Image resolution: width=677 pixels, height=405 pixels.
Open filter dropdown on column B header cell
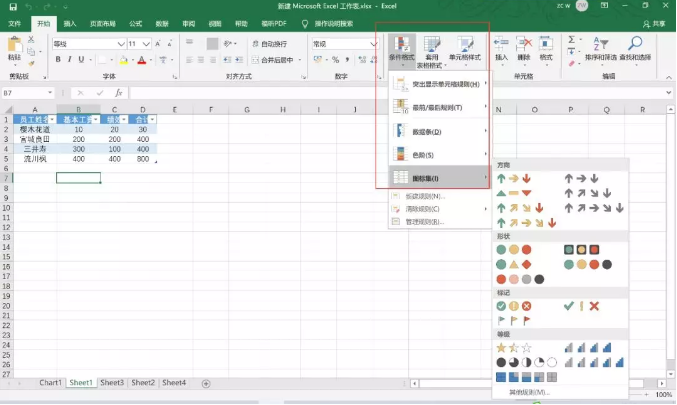pyautogui.click(x=96, y=120)
